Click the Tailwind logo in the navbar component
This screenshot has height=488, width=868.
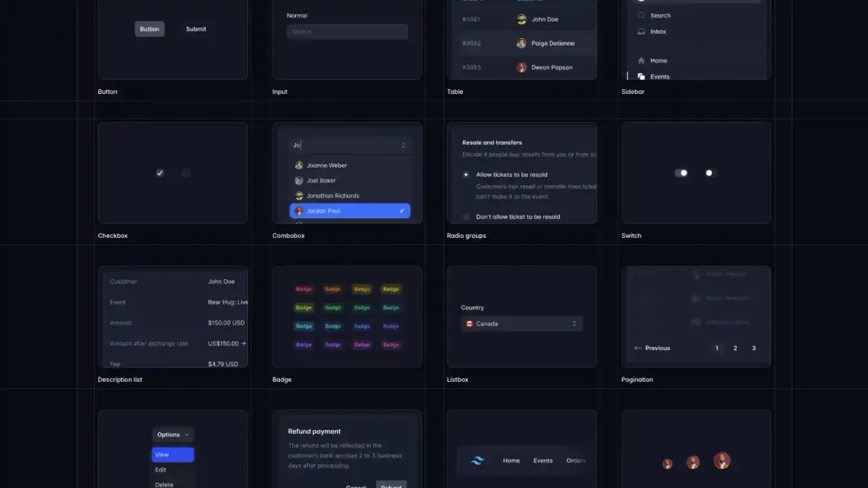[476, 461]
